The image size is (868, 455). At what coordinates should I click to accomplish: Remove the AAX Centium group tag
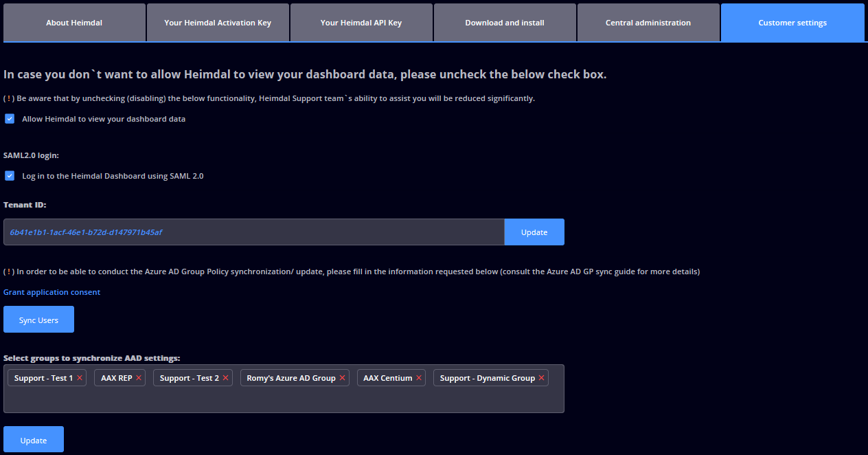click(419, 378)
